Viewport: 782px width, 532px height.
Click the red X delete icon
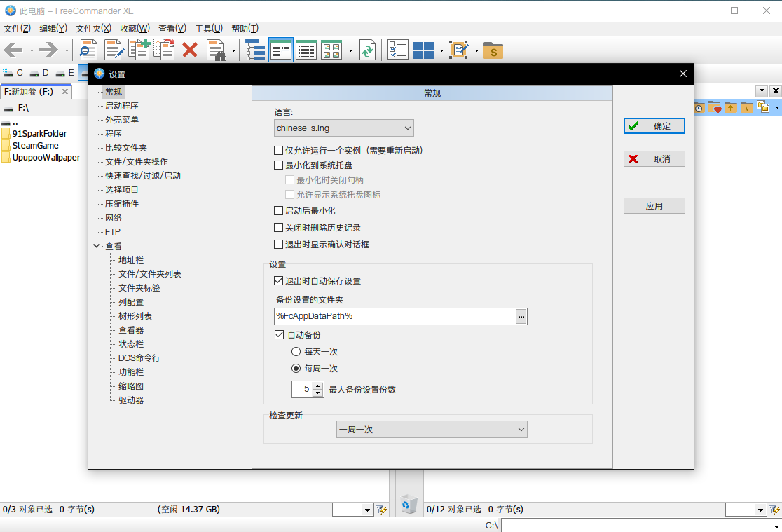[190, 50]
